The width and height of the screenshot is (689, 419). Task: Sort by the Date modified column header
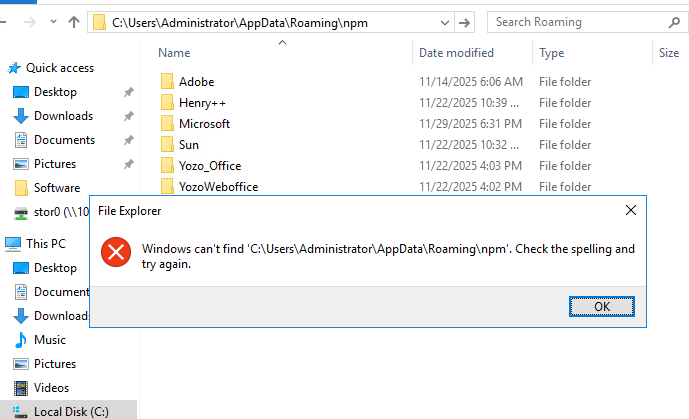tap(456, 53)
